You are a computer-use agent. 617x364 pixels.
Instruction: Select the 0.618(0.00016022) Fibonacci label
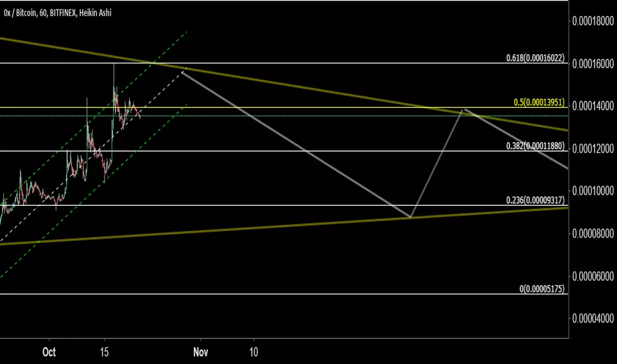(535, 58)
